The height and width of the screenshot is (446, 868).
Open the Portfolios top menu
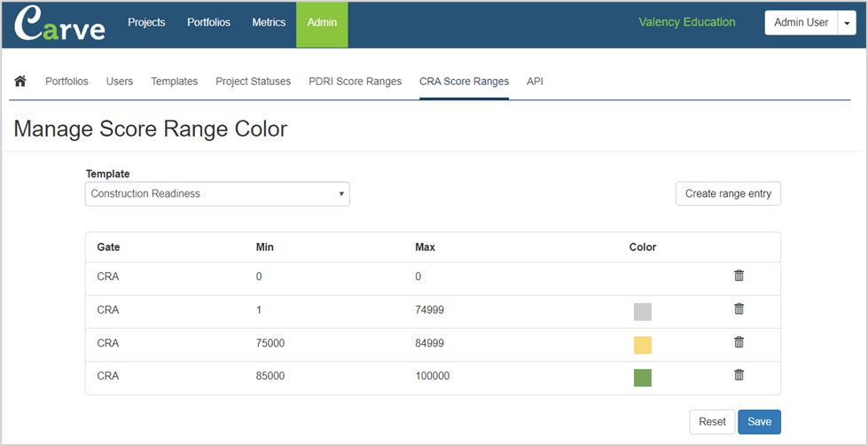[x=208, y=23]
